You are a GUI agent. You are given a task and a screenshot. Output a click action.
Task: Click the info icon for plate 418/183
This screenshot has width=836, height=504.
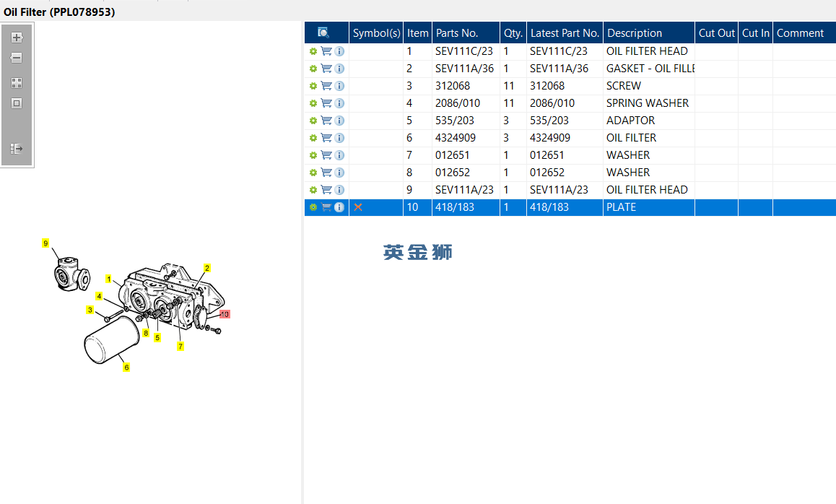[x=339, y=207]
